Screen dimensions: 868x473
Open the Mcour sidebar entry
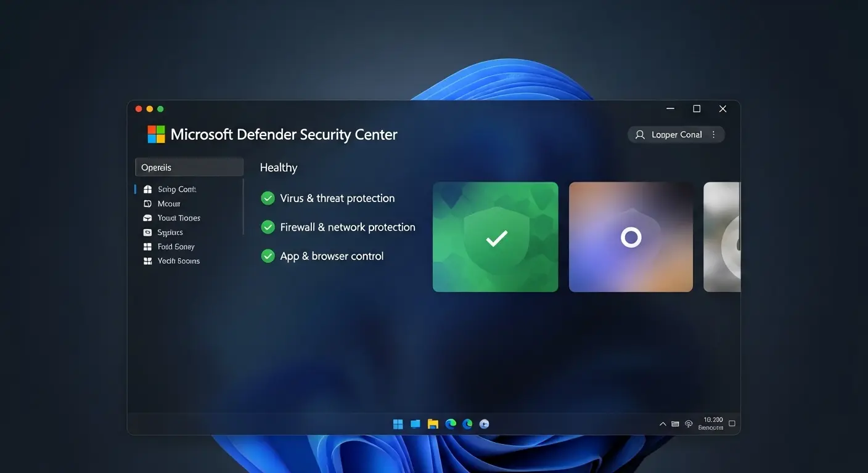click(168, 203)
